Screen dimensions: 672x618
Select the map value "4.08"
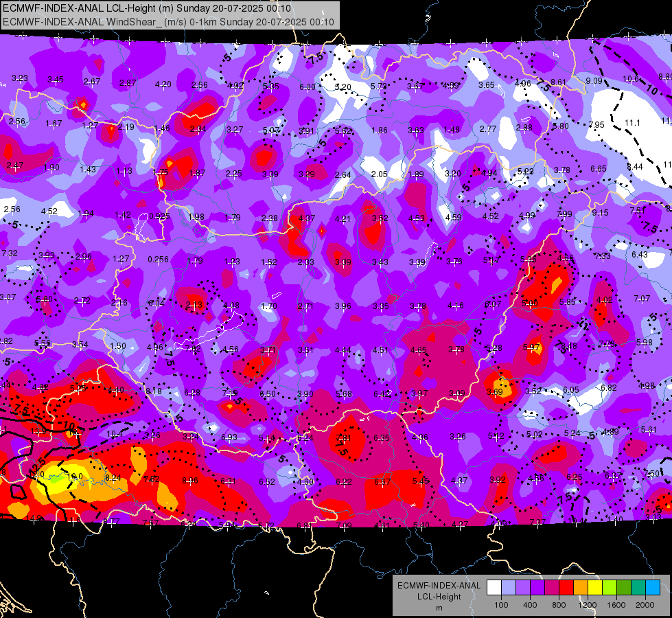pyautogui.click(x=231, y=306)
